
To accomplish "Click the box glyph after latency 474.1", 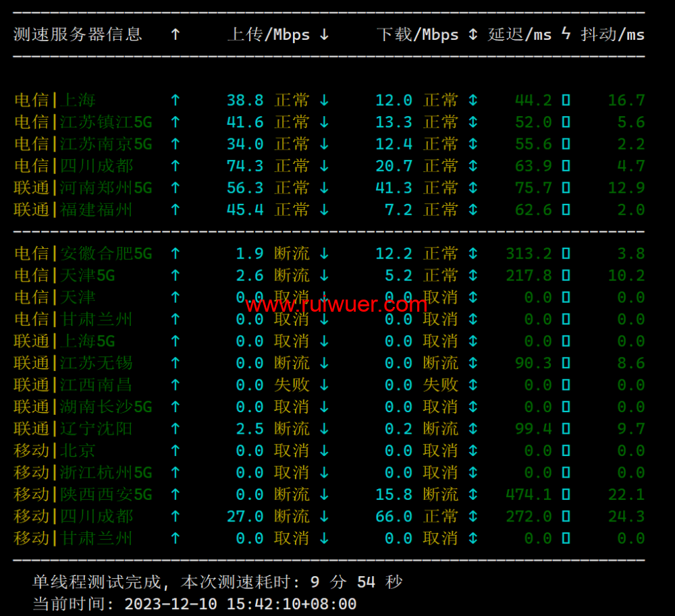I will pyautogui.click(x=566, y=495).
